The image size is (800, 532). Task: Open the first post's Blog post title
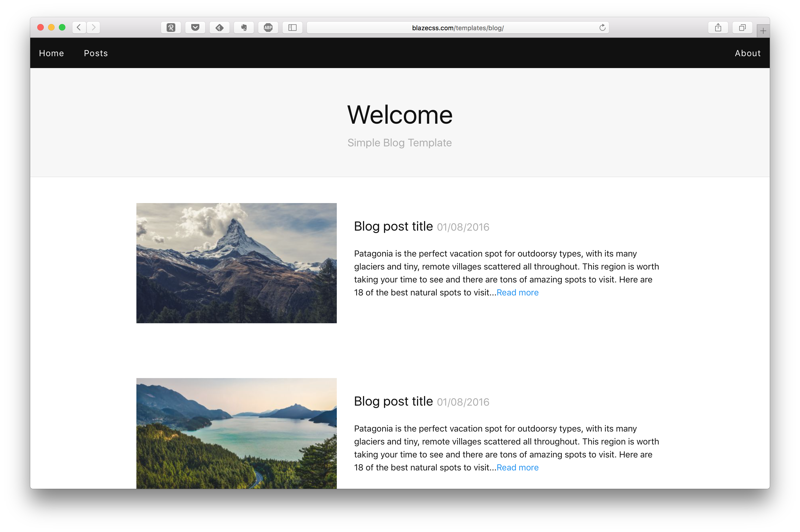pyautogui.click(x=393, y=226)
